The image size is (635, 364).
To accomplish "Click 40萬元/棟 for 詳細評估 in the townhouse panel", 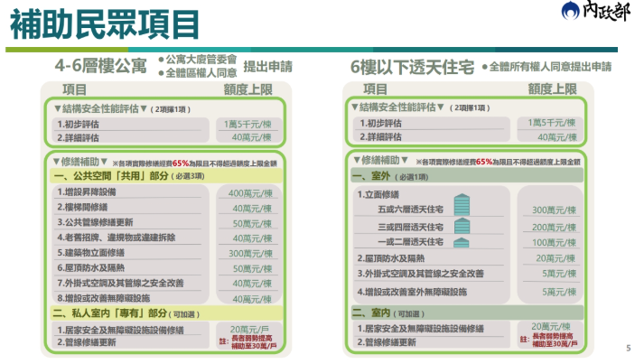I will coord(557,137).
